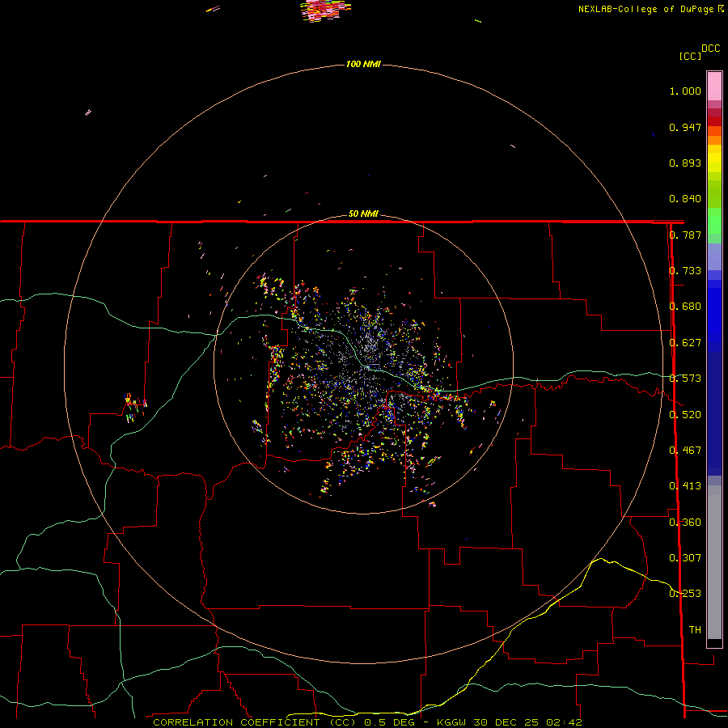The width and height of the screenshot is (728, 728).
Task: Click the 0.787 legend value
Action: tap(685, 235)
